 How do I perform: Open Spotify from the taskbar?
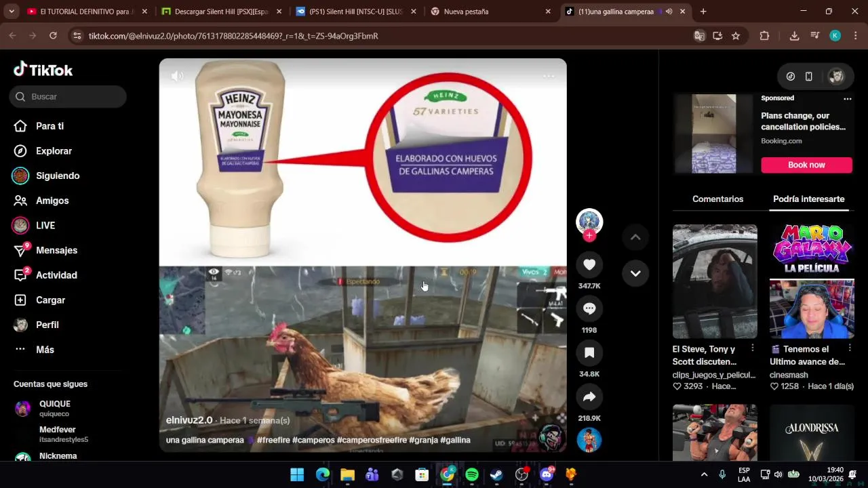coord(472,474)
